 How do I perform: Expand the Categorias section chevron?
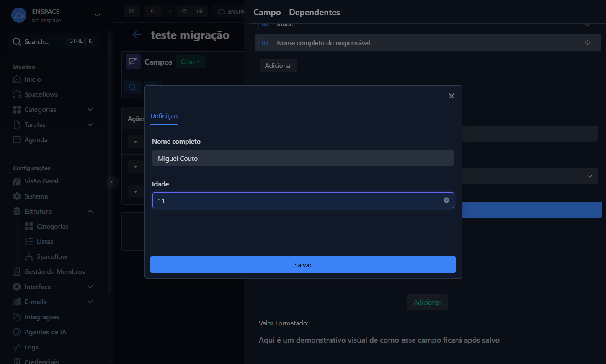pyautogui.click(x=90, y=110)
